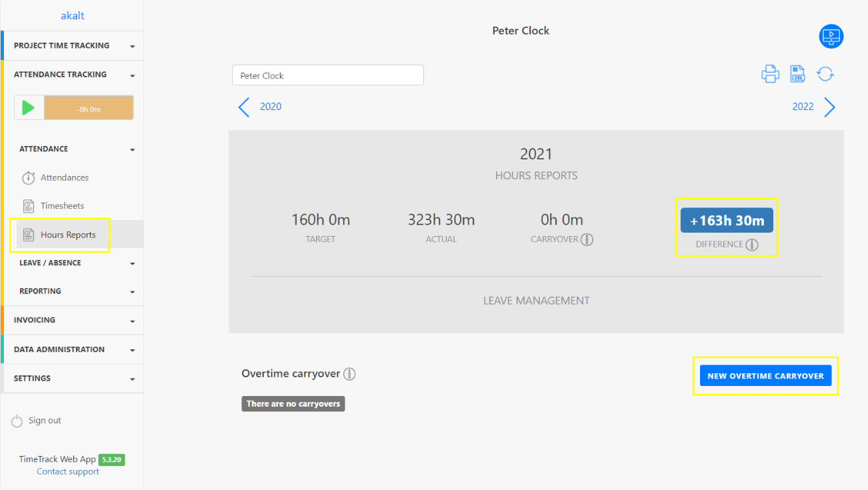Click NEW OVERTIME CARRYOVER button
This screenshot has height=490, width=868.
click(x=765, y=376)
